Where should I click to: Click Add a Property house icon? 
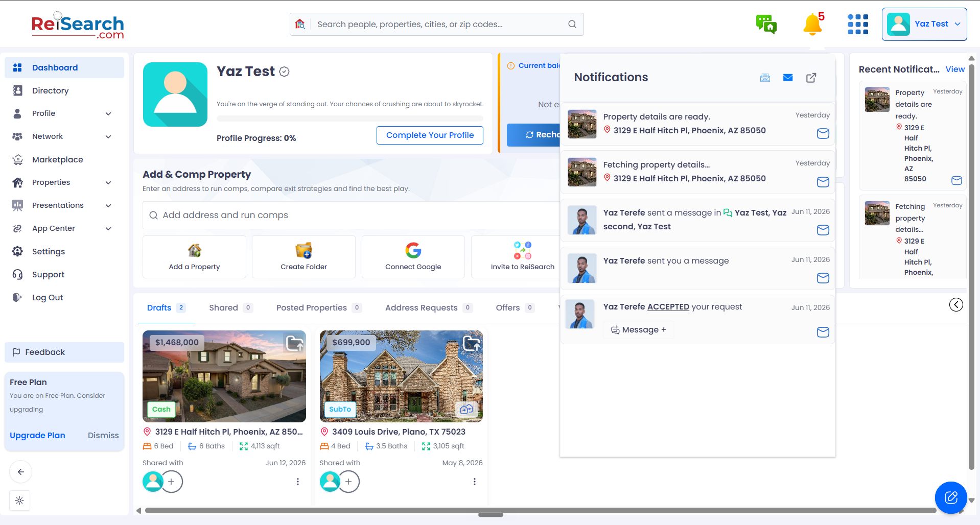(x=194, y=250)
